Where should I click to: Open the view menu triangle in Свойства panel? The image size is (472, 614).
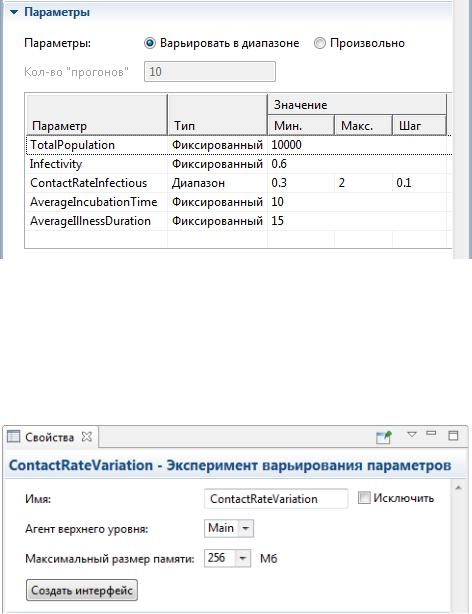pyautogui.click(x=412, y=434)
